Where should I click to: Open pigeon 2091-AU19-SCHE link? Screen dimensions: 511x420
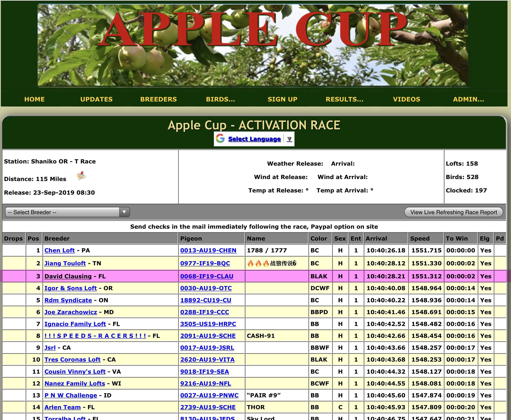tap(208, 336)
